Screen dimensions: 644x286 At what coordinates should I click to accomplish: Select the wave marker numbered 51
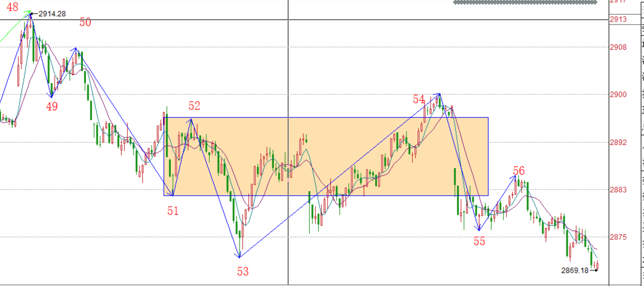(x=173, y=211)
